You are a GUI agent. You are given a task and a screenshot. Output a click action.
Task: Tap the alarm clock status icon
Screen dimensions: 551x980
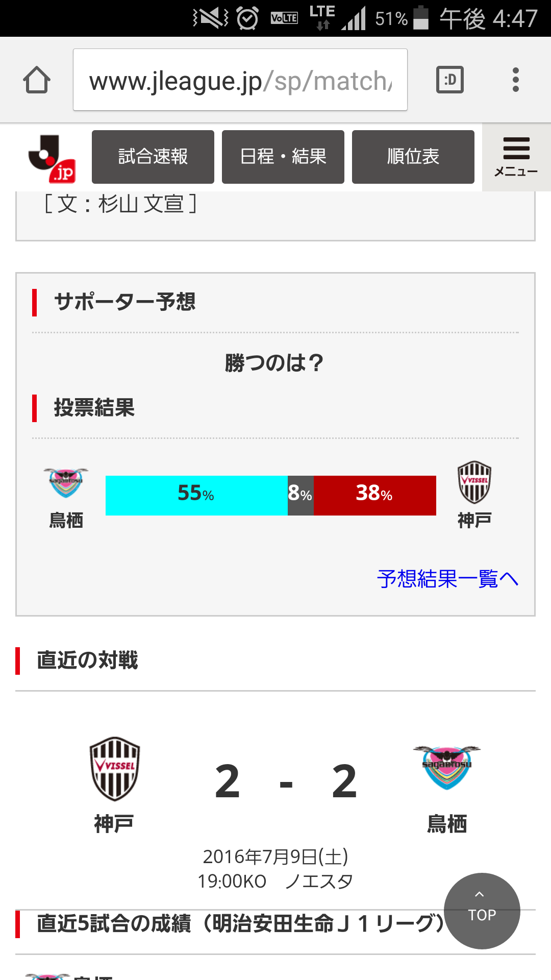click(247, 19)
